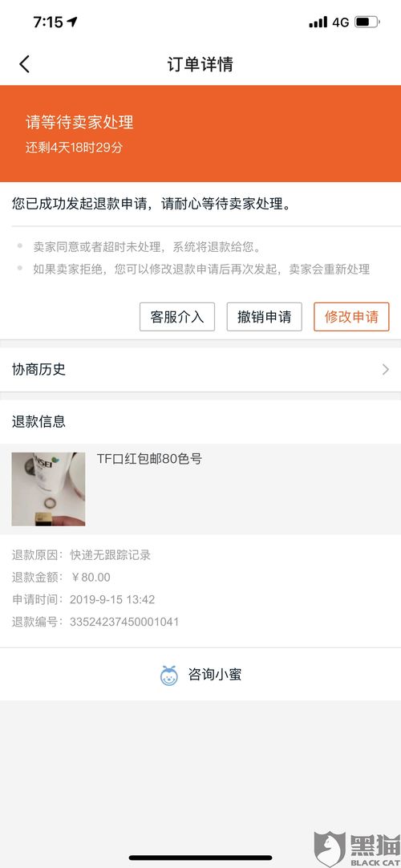
Task: Tap the 4G network indicator
Action: (341, 22)
